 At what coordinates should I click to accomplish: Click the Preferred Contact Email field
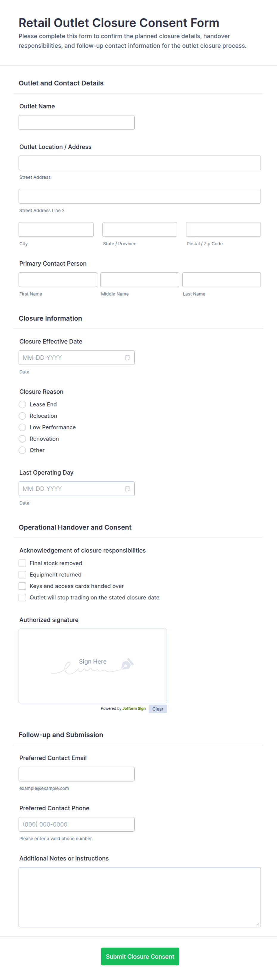77,774
